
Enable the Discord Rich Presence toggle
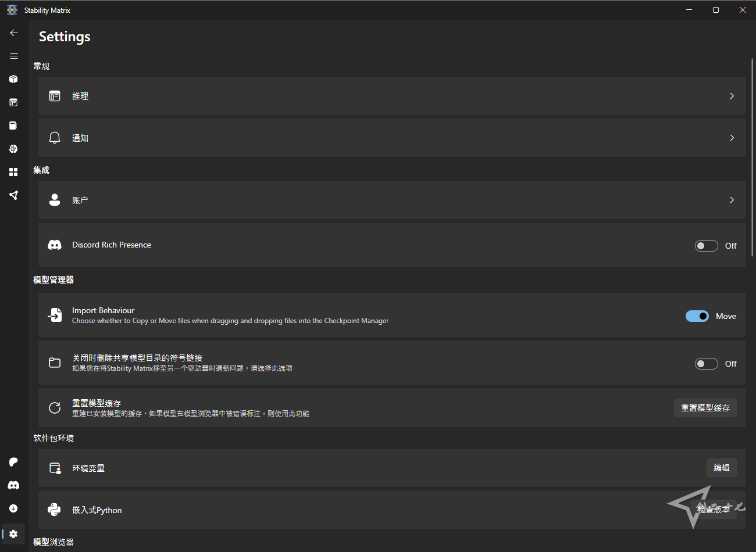[706, 246]
